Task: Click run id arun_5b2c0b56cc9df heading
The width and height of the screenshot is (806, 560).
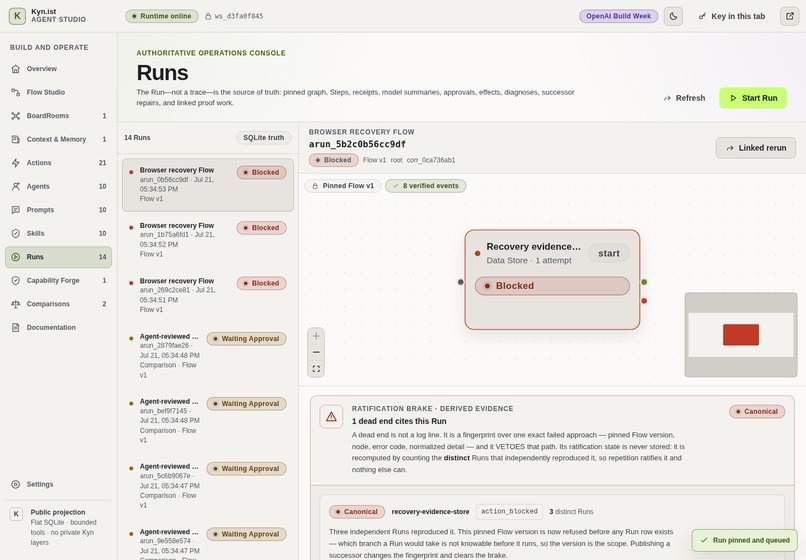Action: pyautogui.click(x=357, y=144)
